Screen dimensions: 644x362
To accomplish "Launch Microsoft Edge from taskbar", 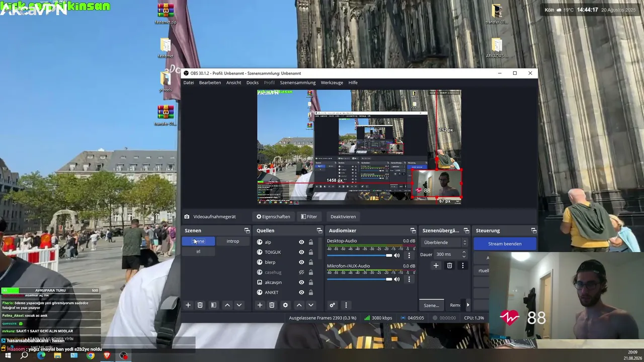I will point(41,355).
